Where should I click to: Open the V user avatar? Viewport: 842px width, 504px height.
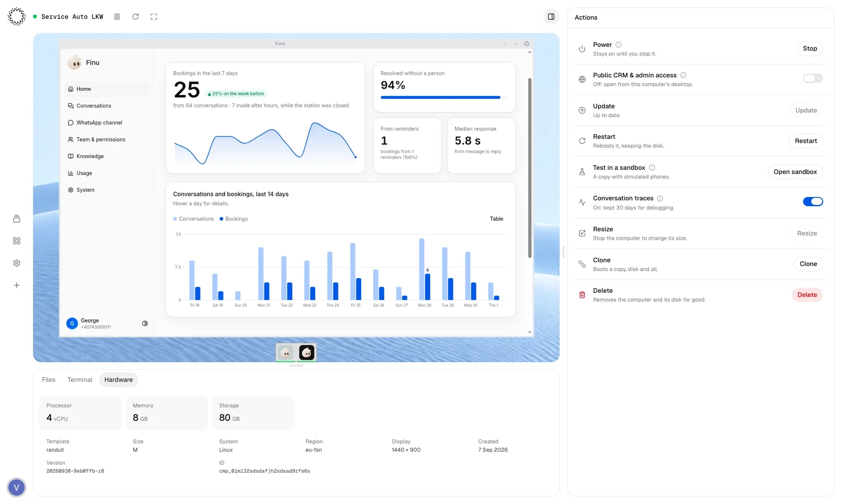[x=17, y=487]
